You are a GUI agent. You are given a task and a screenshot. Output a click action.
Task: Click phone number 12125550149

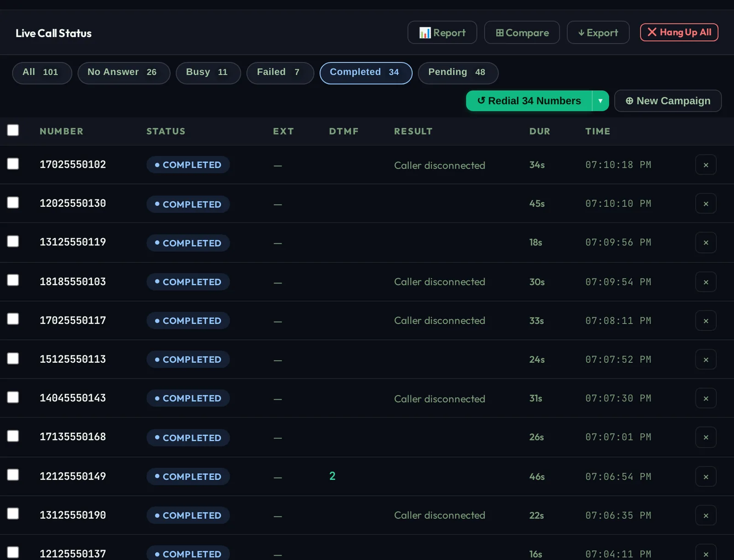pyautogui.click(x=72, y=477)
